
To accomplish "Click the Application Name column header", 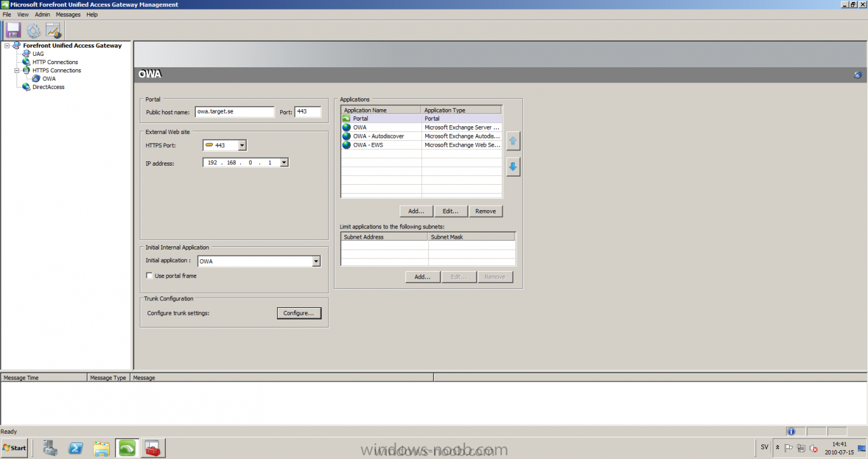I will [381, 110].
